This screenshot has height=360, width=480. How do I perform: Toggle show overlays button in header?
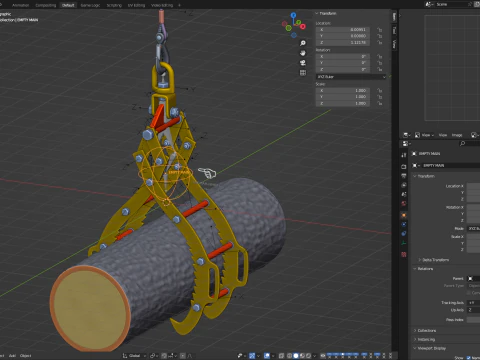tap(267, 356)
